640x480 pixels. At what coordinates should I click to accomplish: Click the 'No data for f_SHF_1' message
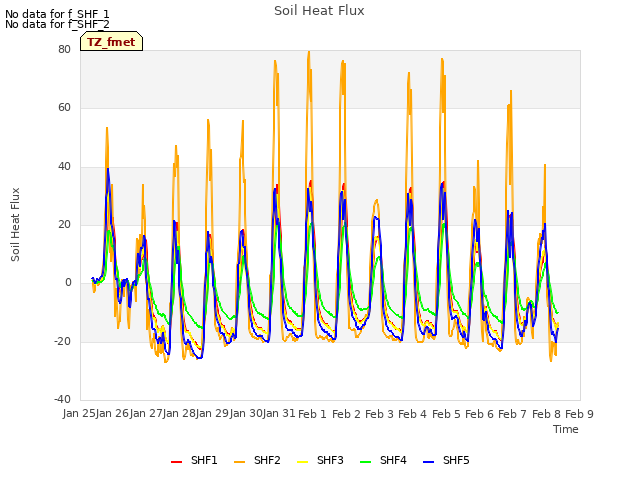pyautogui.click(x=57, y=14)
